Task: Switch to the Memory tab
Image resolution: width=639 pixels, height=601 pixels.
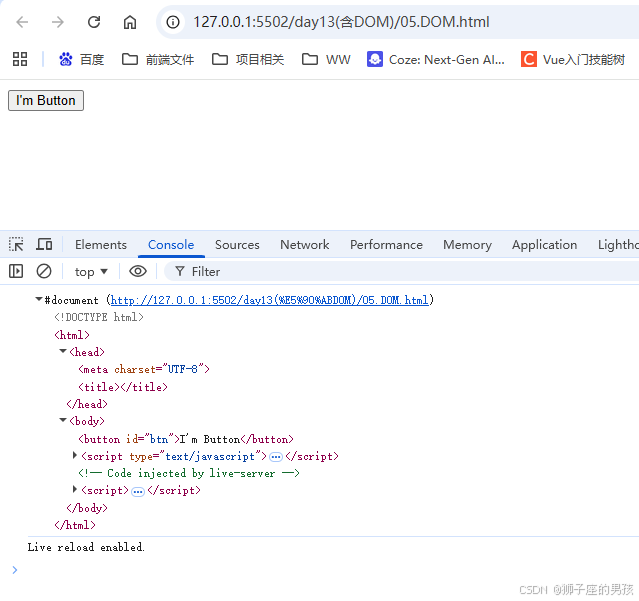Action: [x=467, y=244]
